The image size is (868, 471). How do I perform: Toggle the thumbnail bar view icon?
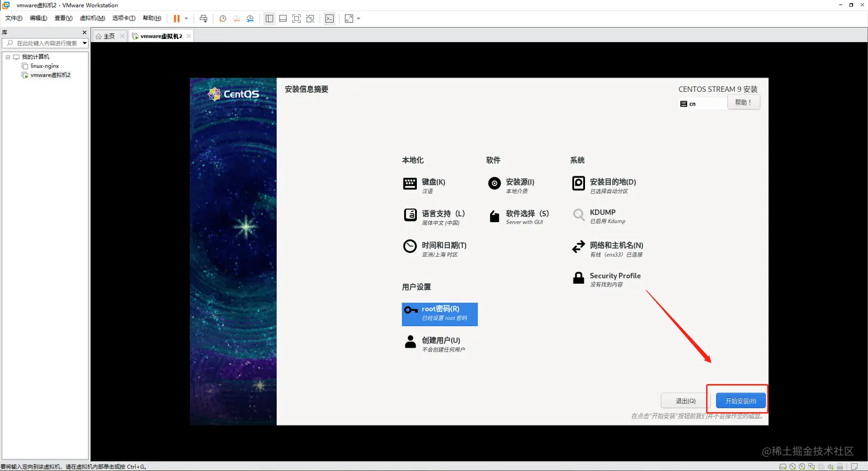point(283,18)
